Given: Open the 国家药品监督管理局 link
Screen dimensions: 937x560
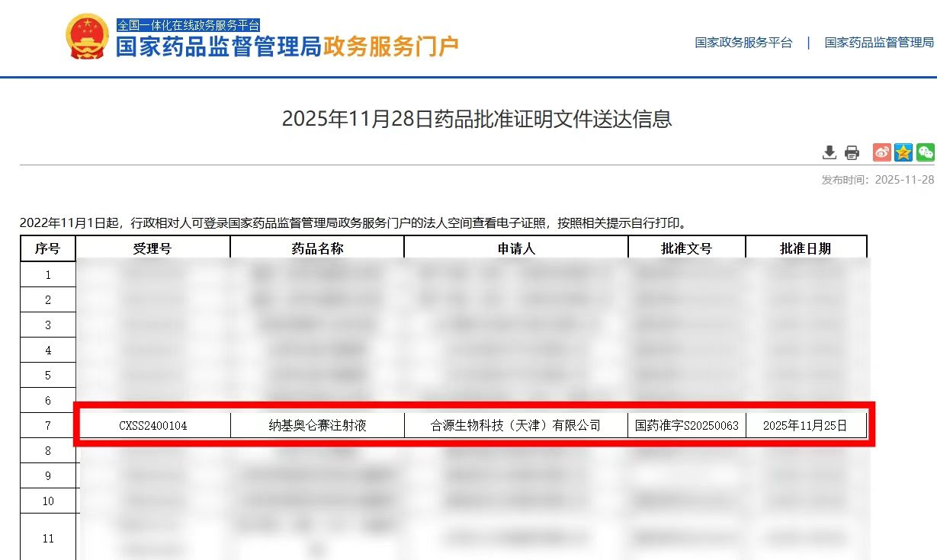Looking at the screenshot, I should 878,43.
